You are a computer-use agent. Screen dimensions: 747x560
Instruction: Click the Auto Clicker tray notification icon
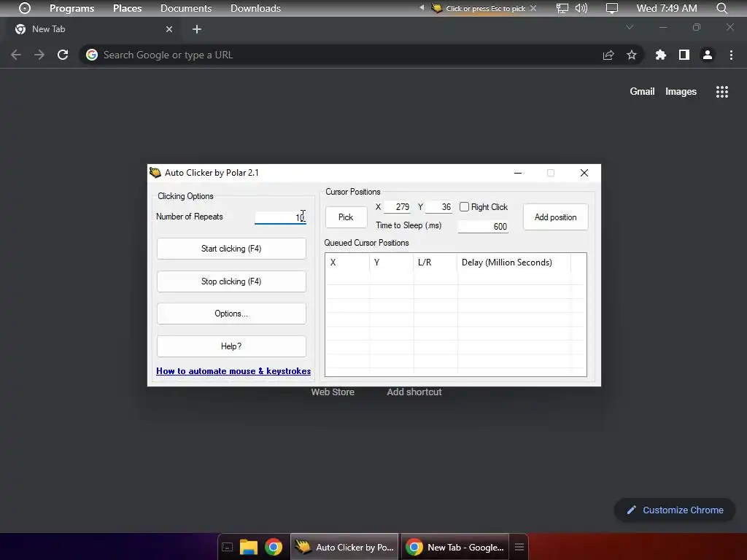[436, 8]
